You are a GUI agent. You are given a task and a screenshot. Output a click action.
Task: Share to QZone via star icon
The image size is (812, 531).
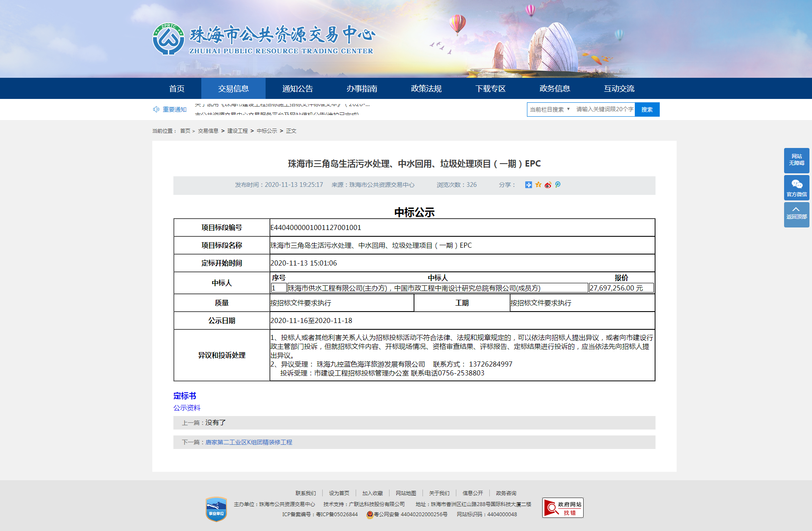pos(538,185)
